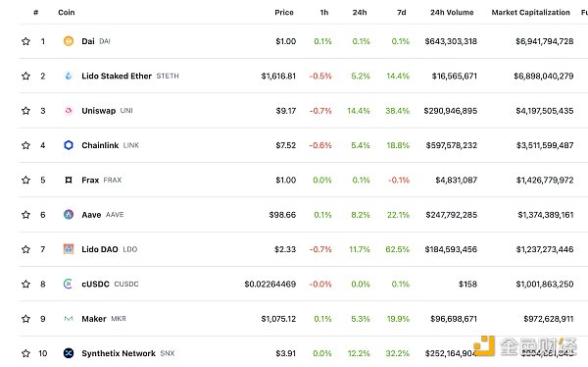Click the Maker logo icon
The height and width of the screenshot is (367, 588).
coord(69,319)
